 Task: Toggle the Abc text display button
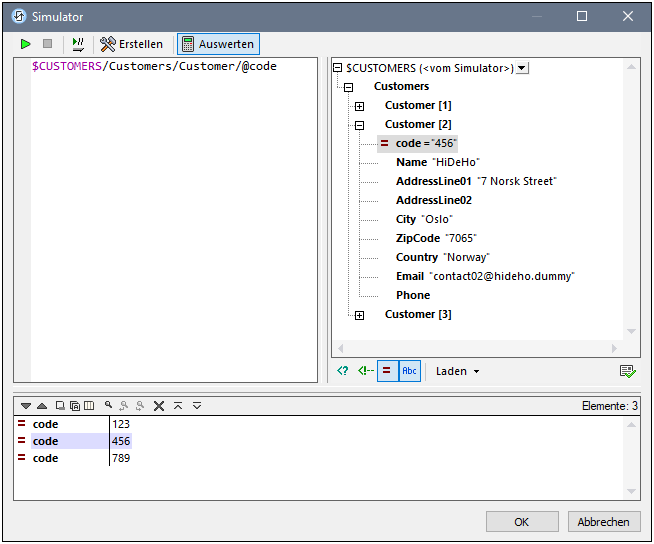409,371
